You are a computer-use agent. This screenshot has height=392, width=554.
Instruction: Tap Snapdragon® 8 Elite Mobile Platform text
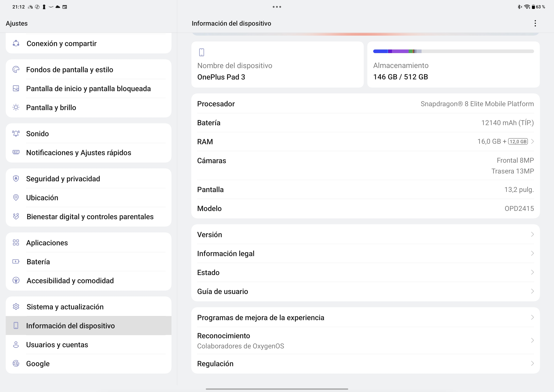click(477, 104)
